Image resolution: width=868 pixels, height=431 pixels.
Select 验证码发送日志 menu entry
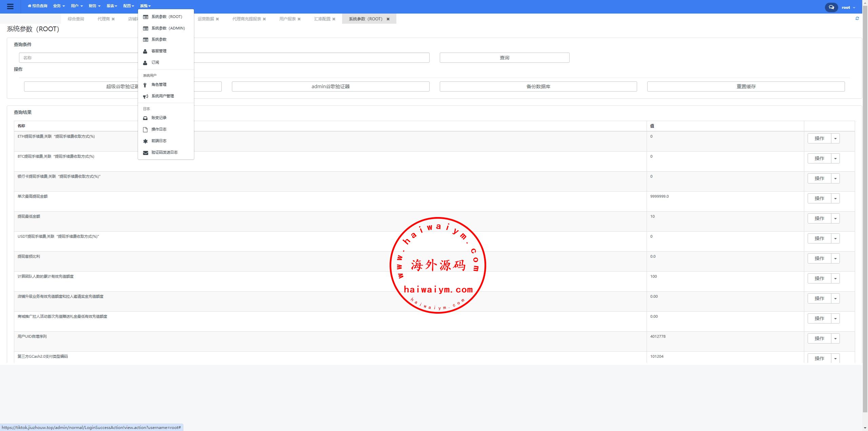(164, 152)
